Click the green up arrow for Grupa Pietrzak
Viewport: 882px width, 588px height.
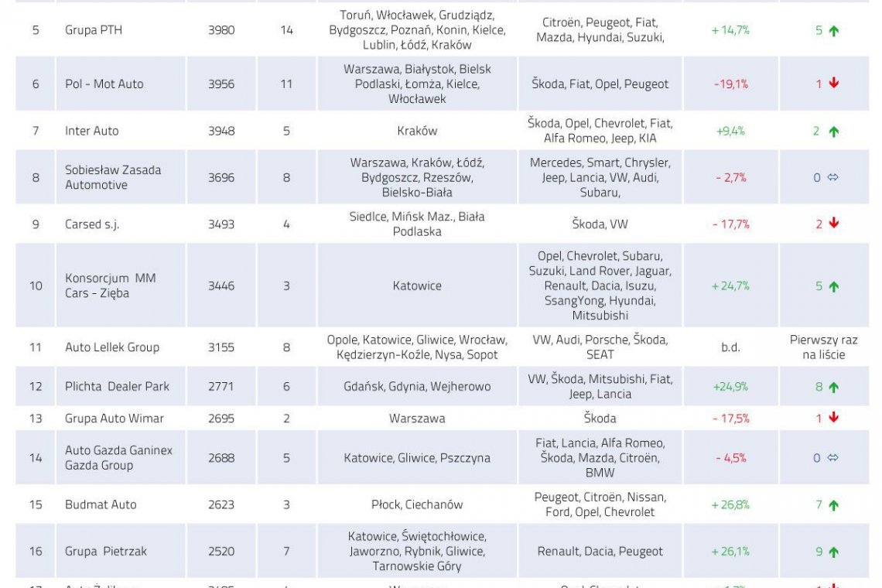click(x=833, y=552)
